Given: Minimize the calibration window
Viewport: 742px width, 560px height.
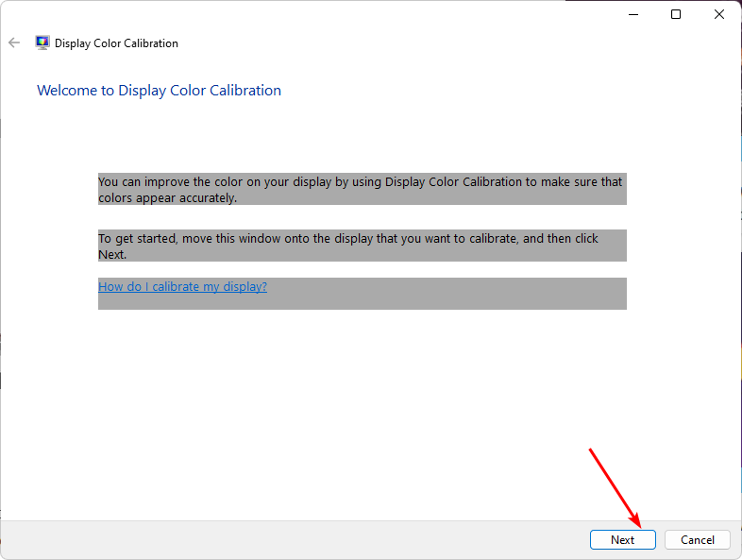Looking at the screenshot, I should click(633, 15).
